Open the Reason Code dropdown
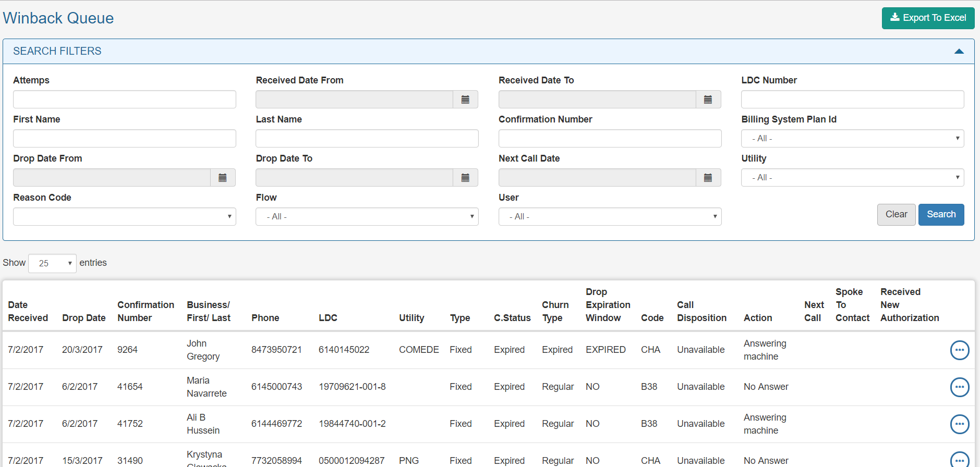Image resolution: width=980 pixels, height=467 pixels. 125,217
